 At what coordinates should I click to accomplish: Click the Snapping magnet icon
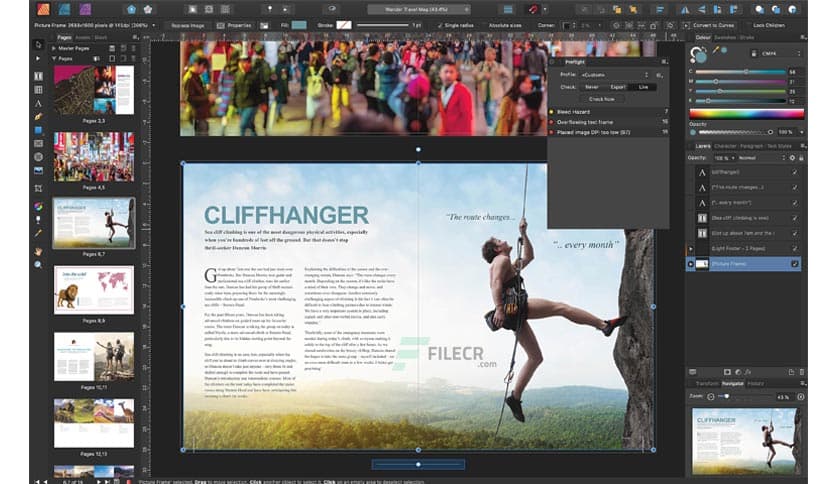click(532, 9)
